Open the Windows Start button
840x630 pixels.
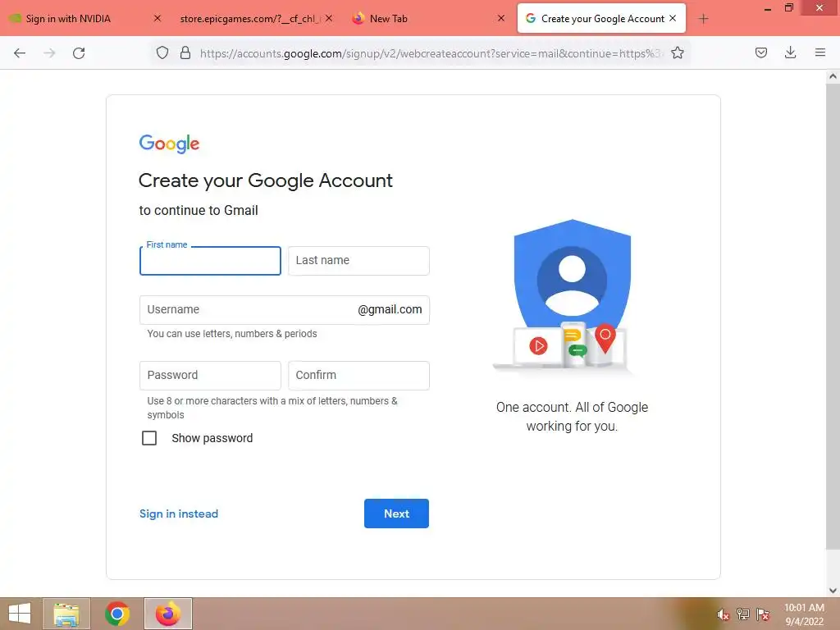click(x=20, y=614)
